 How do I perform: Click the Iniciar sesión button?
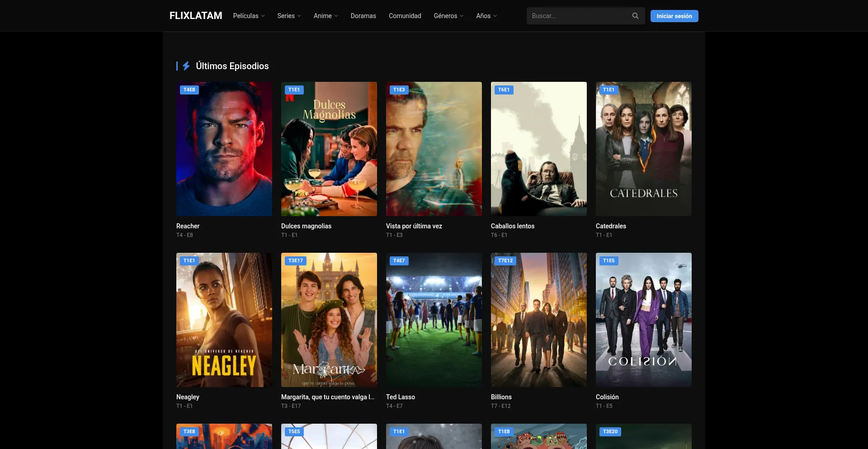[x=675, y=16]
